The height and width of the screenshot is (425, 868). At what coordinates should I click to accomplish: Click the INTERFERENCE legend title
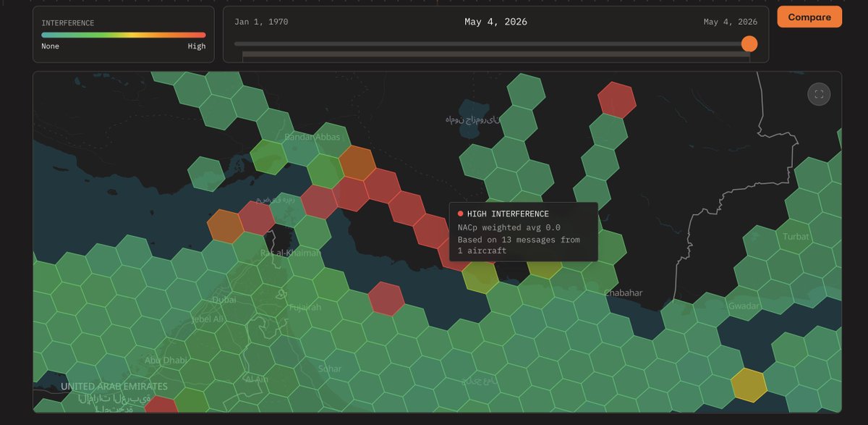pos(68,23)
